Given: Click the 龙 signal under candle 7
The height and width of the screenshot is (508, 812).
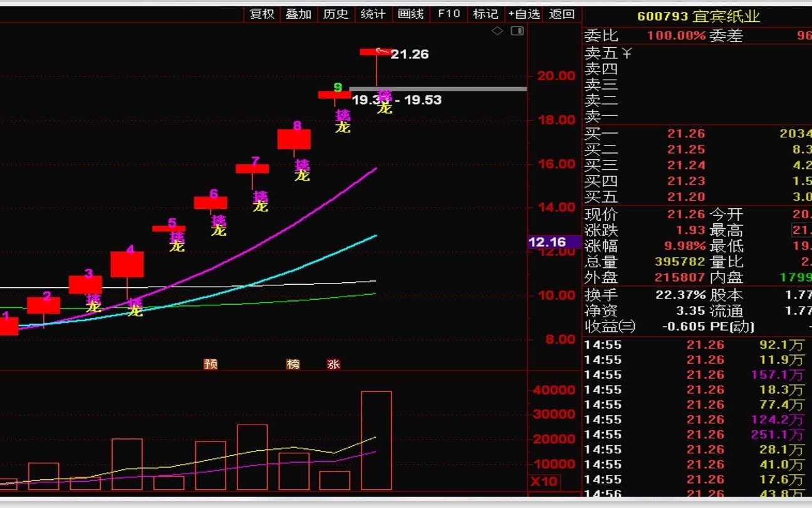Looking at the screenshot, I should 261,207.
